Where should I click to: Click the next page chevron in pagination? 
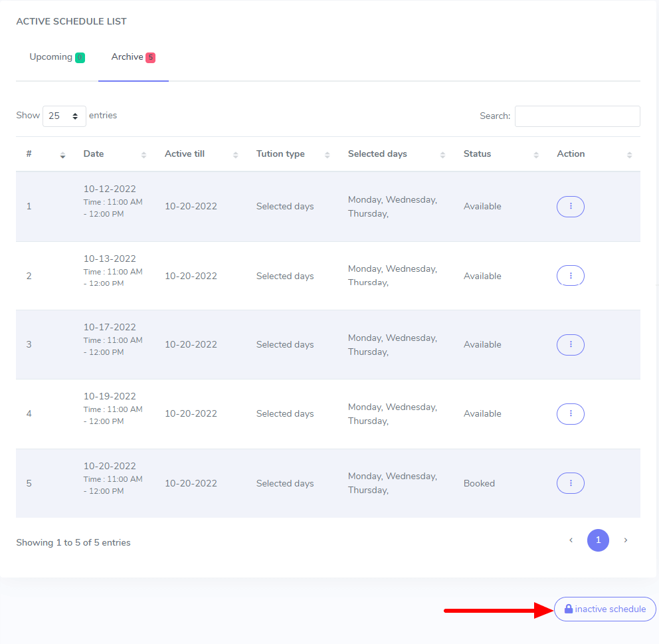pyautogui.click(x=625, y=540)
